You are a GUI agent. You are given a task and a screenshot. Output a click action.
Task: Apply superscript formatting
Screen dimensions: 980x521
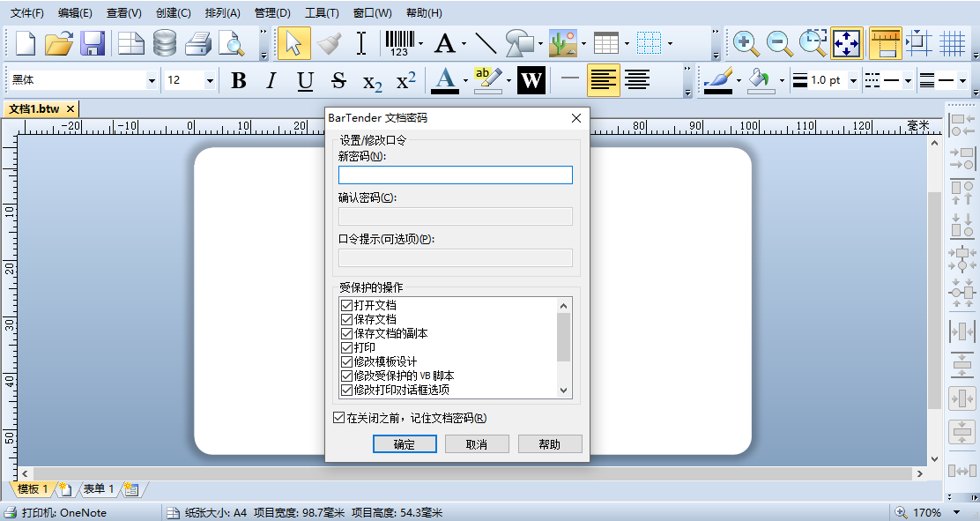click(406, 80)
